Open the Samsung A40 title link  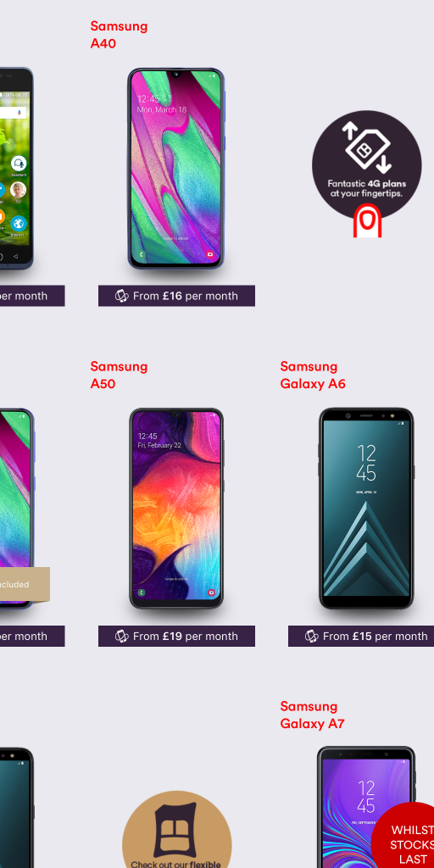119,35
